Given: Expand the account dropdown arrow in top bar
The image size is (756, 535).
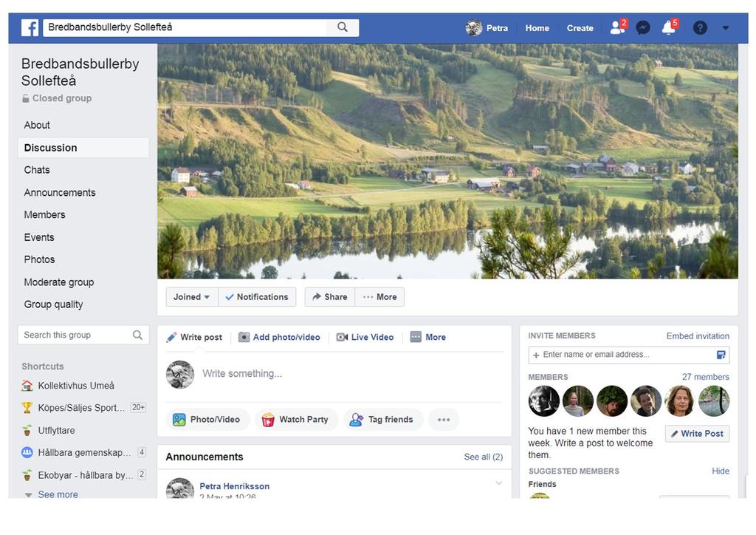Looking at the screenshot, I should [726, 28].
